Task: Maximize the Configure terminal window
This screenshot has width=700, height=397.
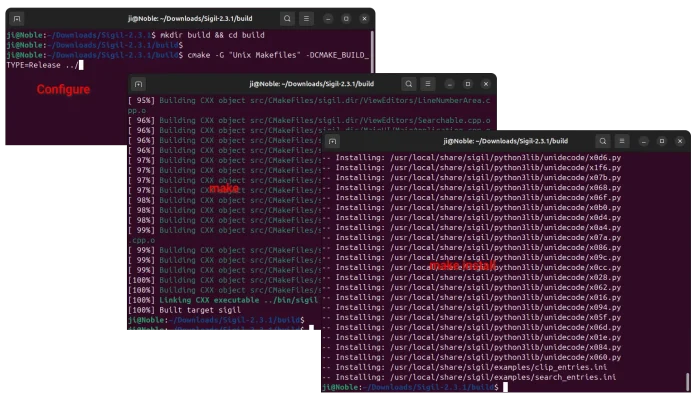Action: tap(346, 19)
